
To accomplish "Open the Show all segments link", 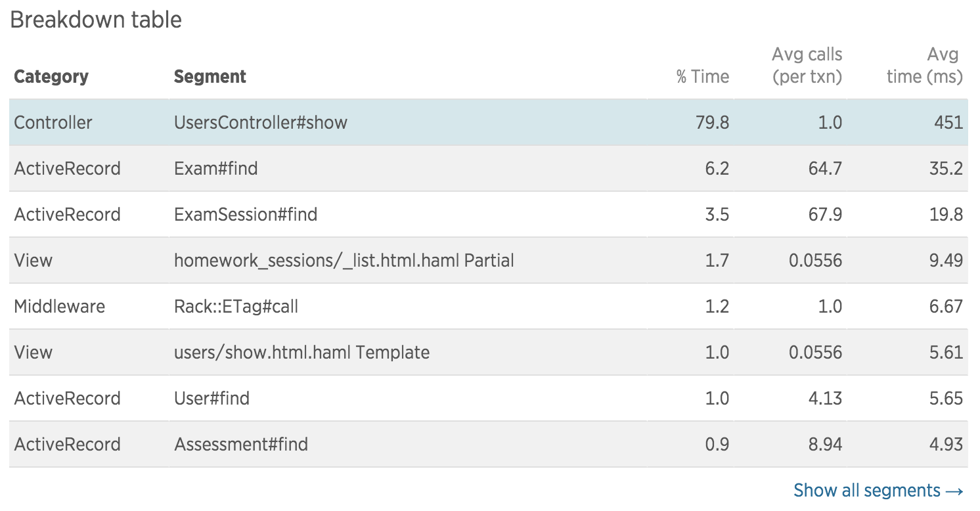I will point(878,491).
